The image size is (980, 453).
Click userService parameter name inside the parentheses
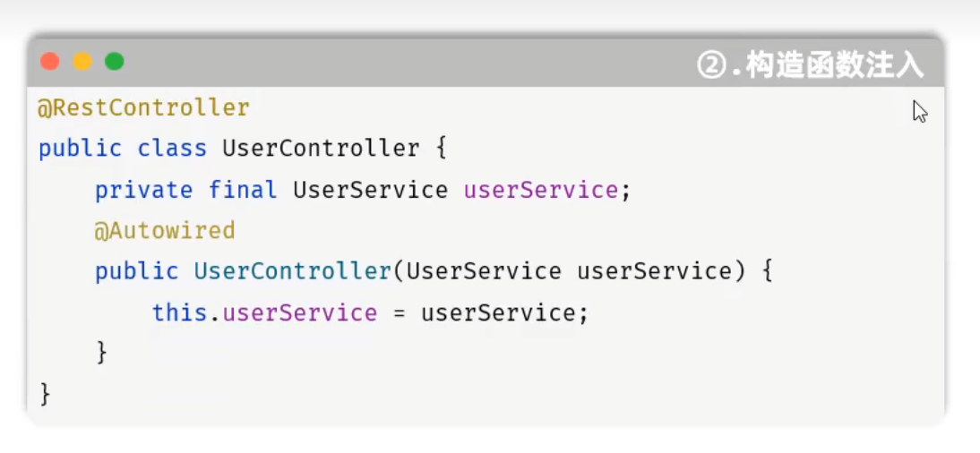pos(654,271)
